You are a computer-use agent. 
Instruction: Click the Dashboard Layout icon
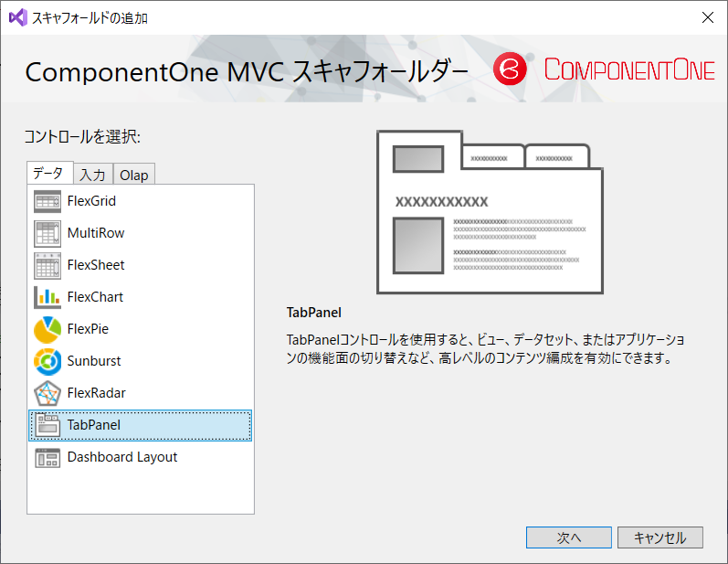(x=47, y=458)
